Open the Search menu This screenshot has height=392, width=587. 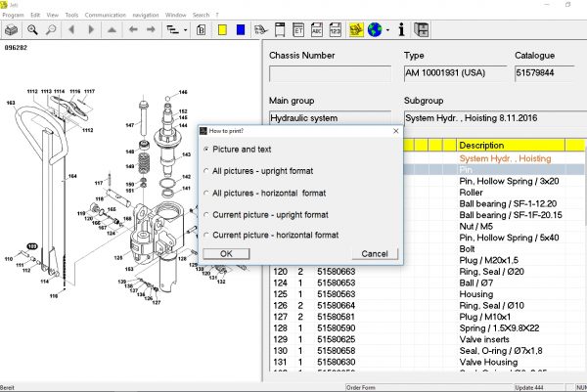tap(201, 15)
